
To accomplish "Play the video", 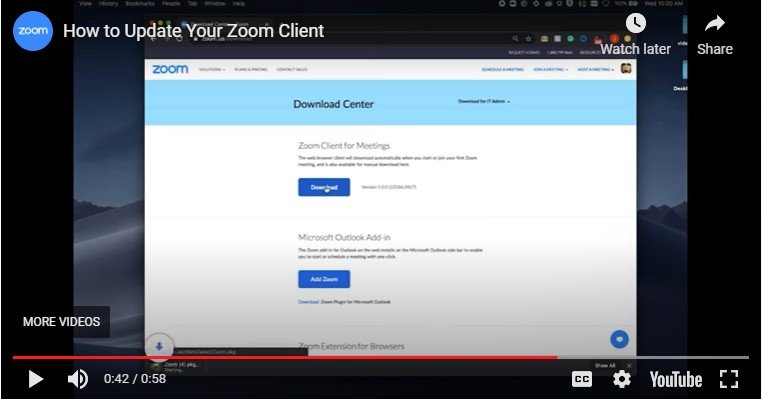I will click(x=35, y=379).
